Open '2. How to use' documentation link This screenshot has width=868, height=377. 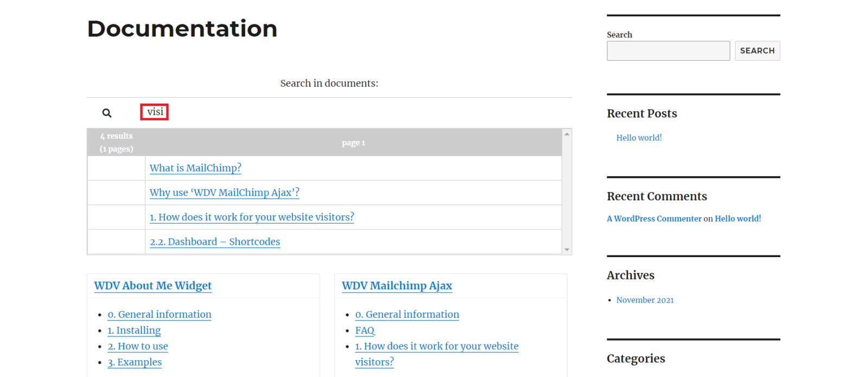pyautogui.click(x=138, y=346)
